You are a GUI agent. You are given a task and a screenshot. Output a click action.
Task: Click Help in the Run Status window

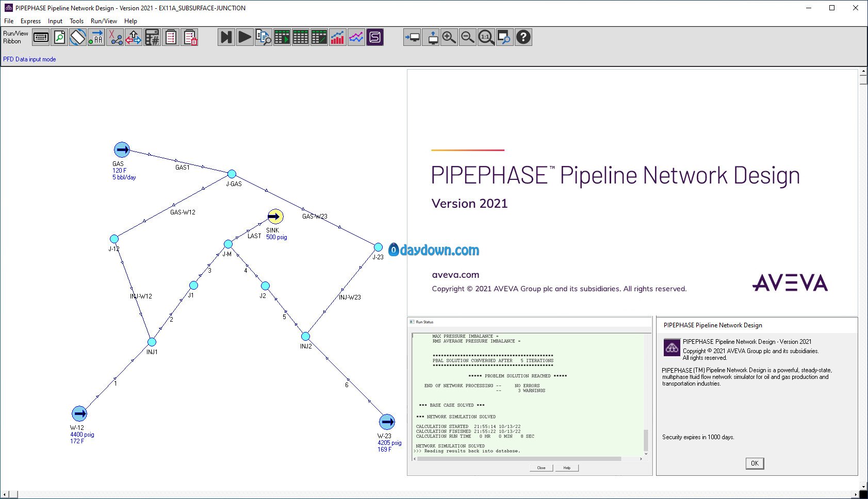[x=567, y=468]
